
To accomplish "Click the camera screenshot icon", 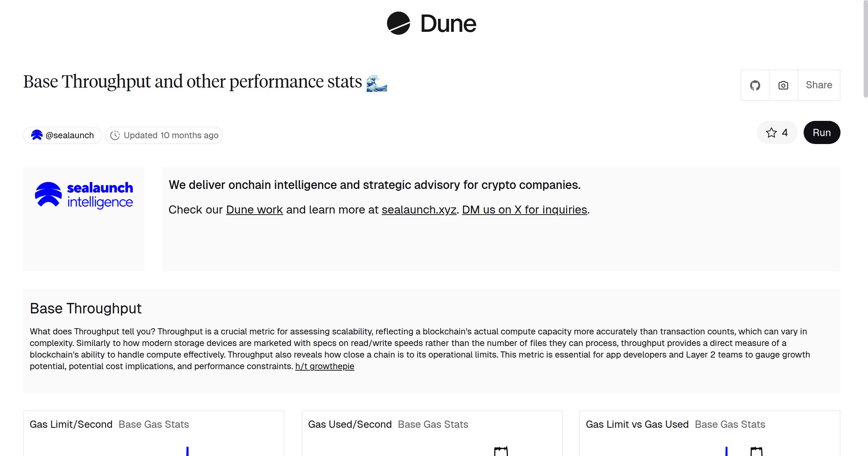I will coord(783,85).
